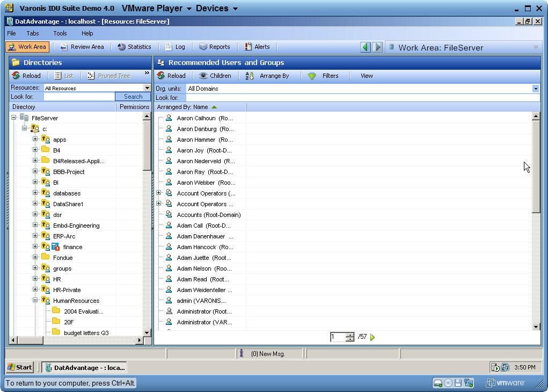The image size is (548, 392).
Task: Open the VMware Devices menu
Action: pos(216,8)
